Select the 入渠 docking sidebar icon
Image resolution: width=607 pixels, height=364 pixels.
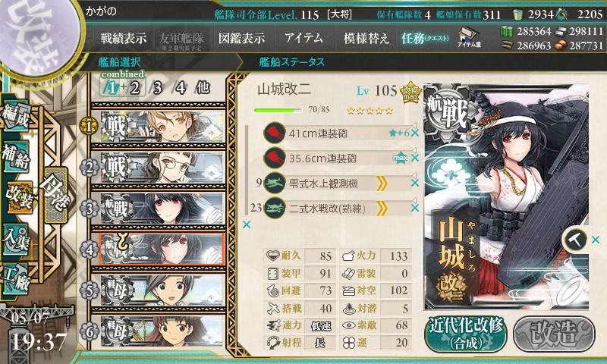15,240
